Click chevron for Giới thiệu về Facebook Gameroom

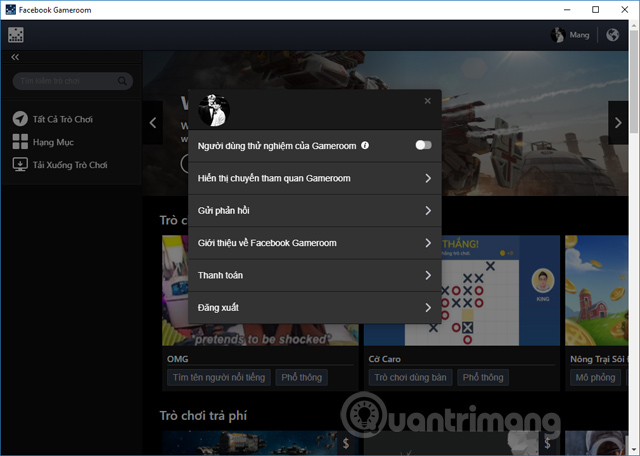click(428, 243)
